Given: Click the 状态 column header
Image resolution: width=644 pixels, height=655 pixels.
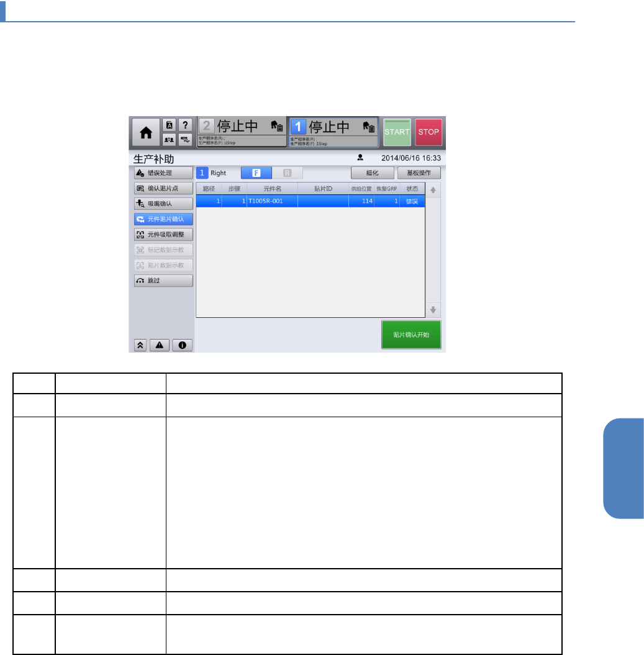Looking at the screenshot, I should pyautogui.click(x=412, y=189).
